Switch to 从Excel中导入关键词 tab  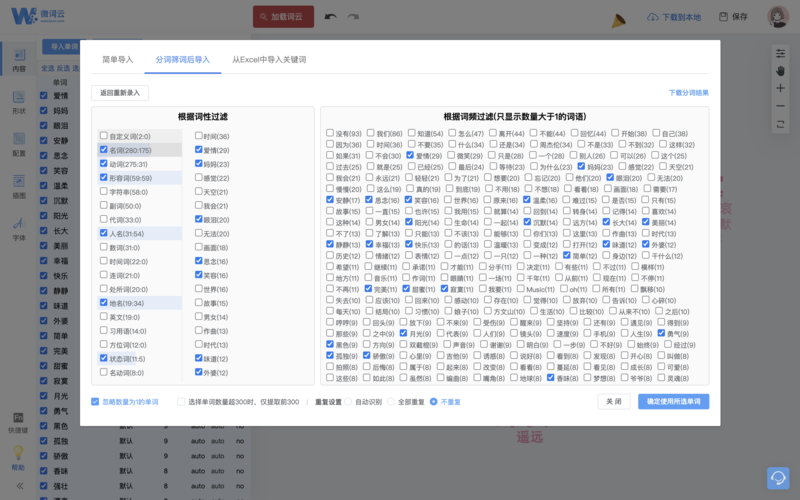click(x=269, y=59)
